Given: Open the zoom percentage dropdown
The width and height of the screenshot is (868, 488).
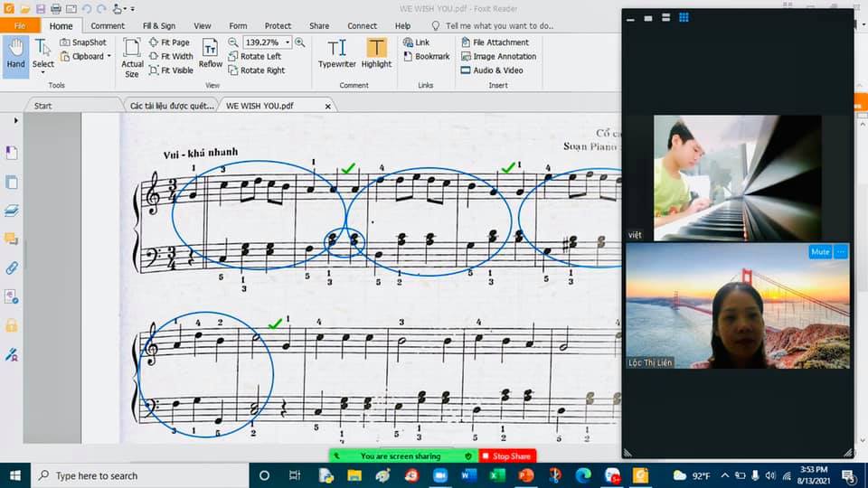Looking at the screenshot, I should click(x=288, y=42).
